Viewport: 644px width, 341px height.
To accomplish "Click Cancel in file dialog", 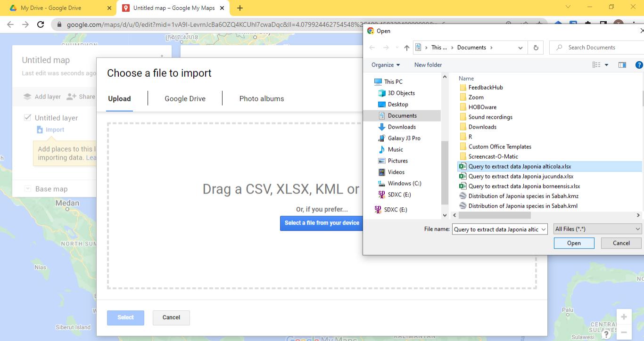I will point(621,243).
